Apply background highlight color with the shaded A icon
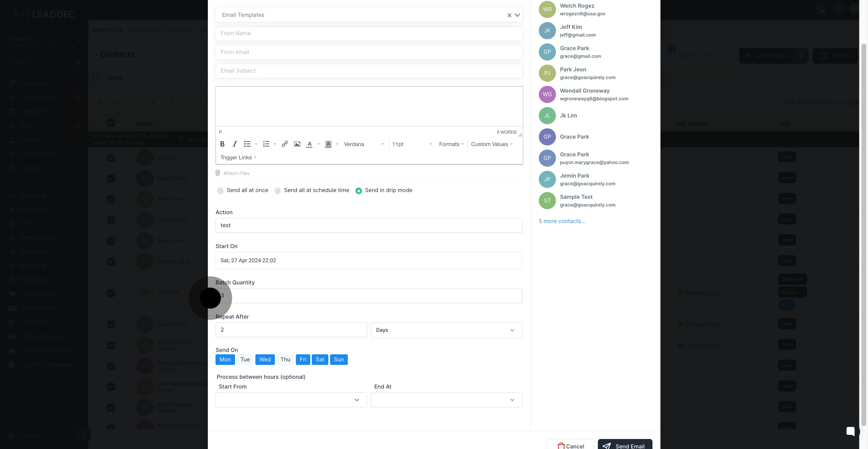Viewport: 868px width, 449px height. (328, 144)
